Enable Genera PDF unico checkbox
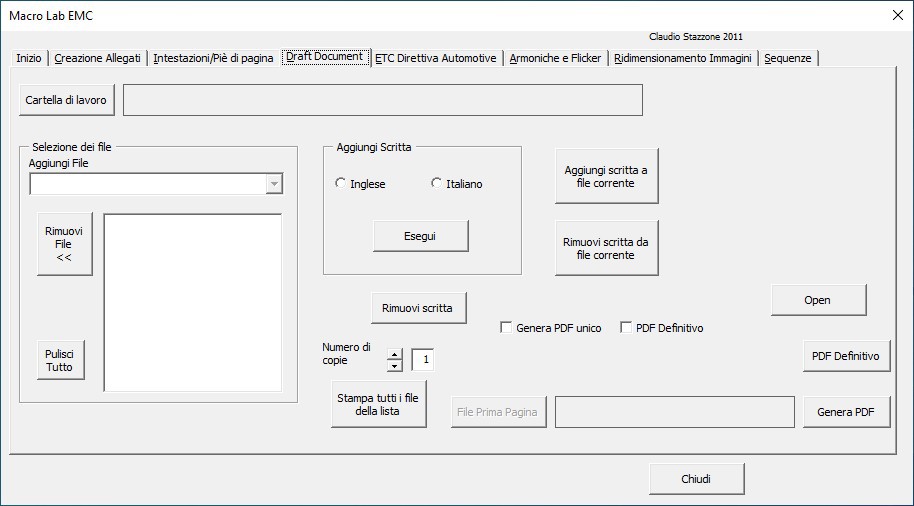Viewport: 914px width, 506px height. coord(507,328)
